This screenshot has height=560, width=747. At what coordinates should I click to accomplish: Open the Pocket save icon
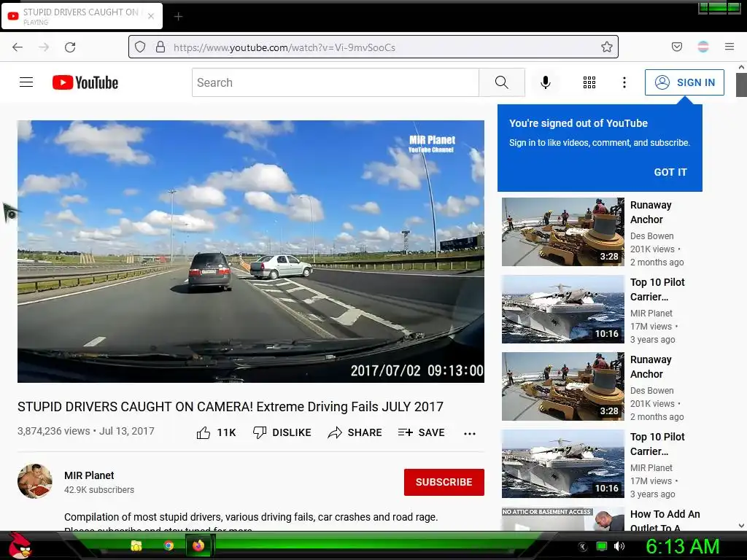(x=676, y=47)
